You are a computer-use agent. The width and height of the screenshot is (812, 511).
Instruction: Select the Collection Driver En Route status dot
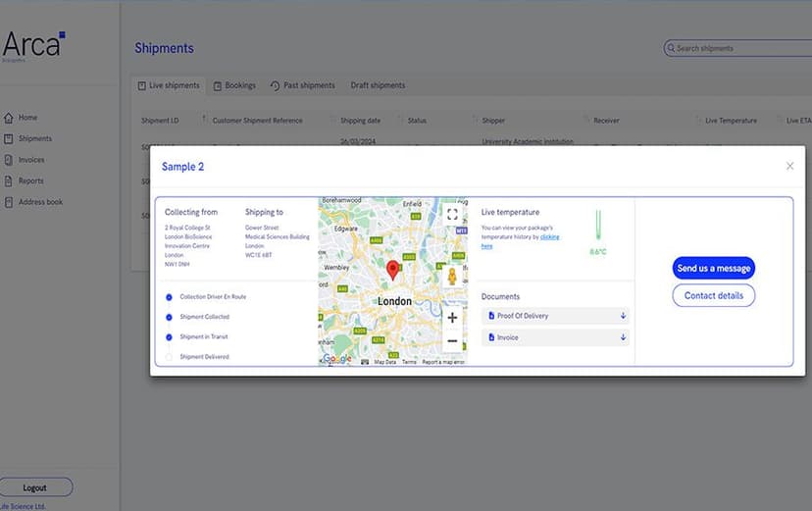(169, 296)
